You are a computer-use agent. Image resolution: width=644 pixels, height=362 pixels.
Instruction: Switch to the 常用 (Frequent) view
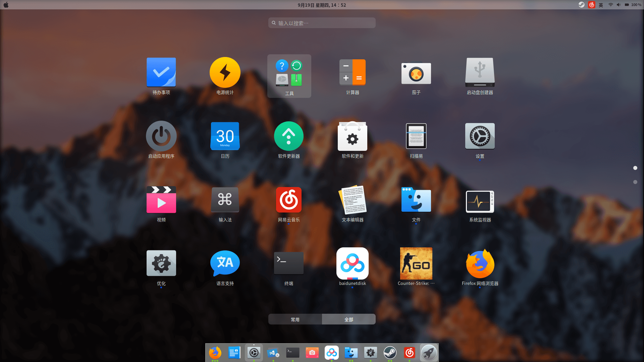tap(295, 319)
